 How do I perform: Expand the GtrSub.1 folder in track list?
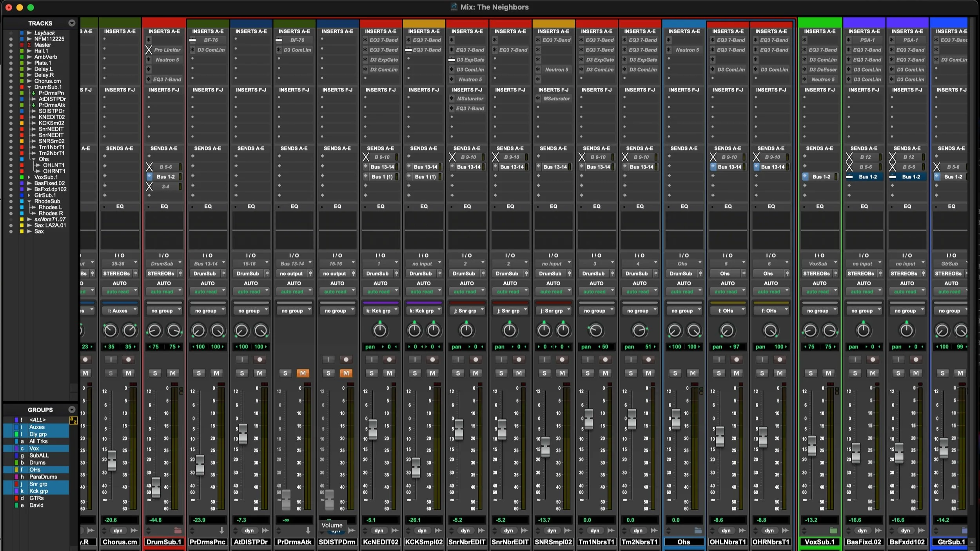pos(29,195)
